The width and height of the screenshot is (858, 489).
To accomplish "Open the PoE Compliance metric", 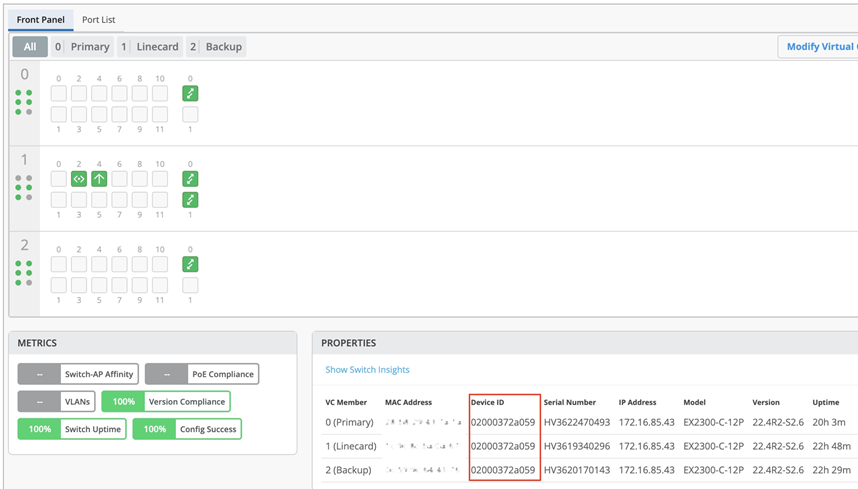I will pyautogui.click(x=202, y=374).
